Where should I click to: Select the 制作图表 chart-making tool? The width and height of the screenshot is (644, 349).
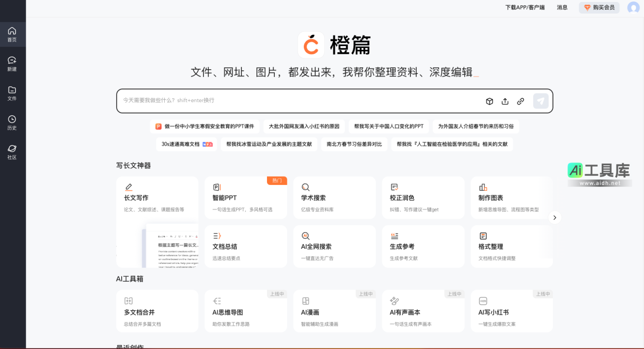click(512, 197)
